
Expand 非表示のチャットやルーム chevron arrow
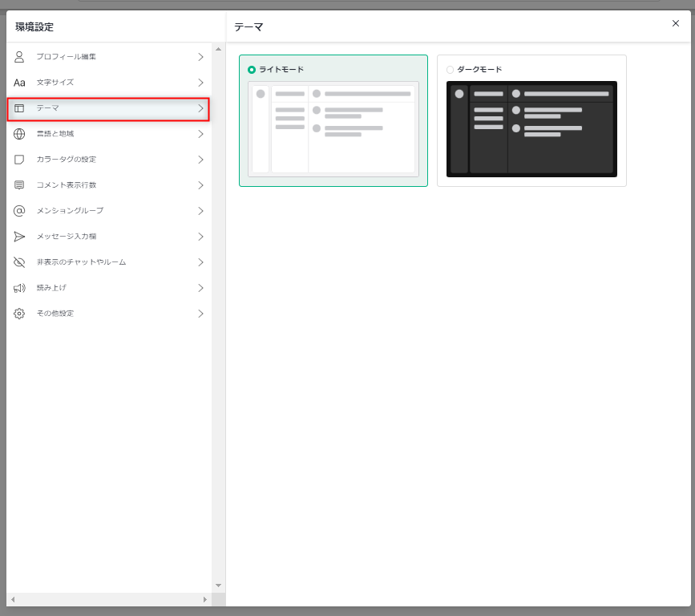click(200, 262)
